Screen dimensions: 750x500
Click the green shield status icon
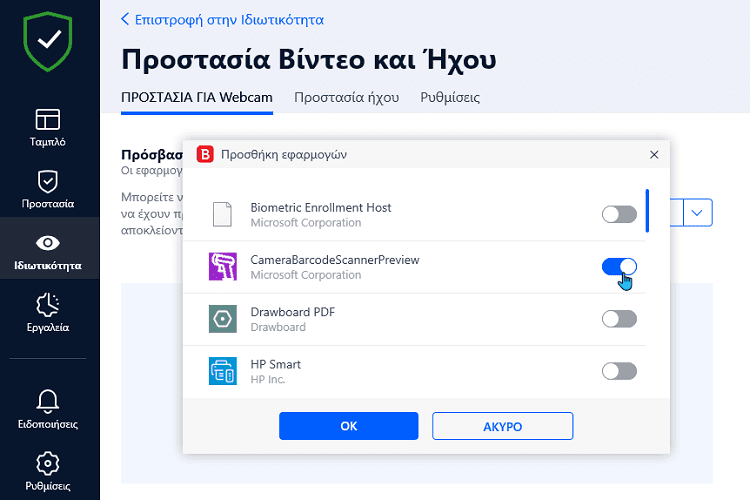48,42
